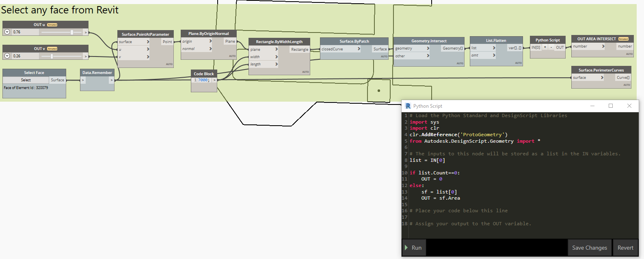The height and width of the screenshot is (259, 644).
Task: Click the IN[0] port on Python Script node
Action: (536, 47)
